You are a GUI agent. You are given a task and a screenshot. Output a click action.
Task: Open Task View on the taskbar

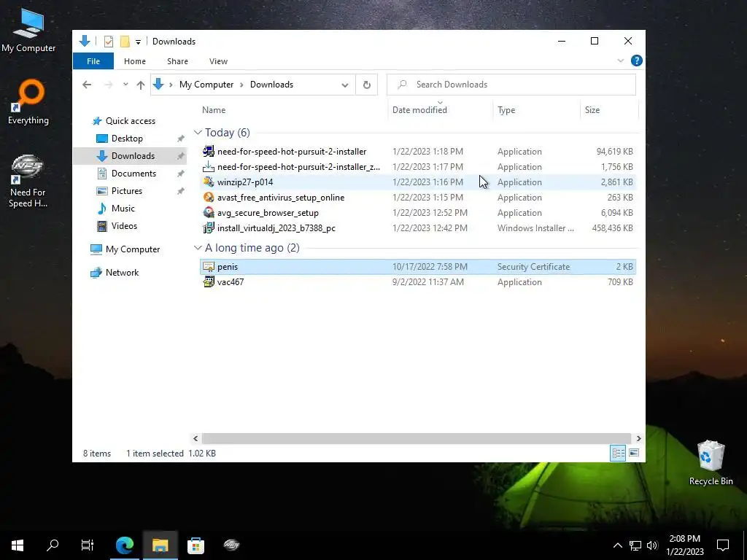coord(88,545)
